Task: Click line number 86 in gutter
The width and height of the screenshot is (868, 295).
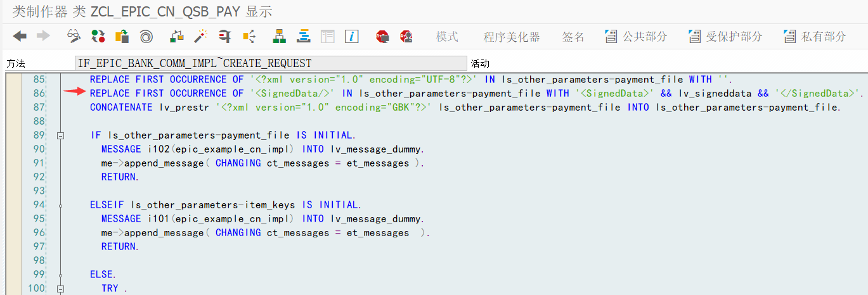Action: pyautogui.click(x=39, y=94)
